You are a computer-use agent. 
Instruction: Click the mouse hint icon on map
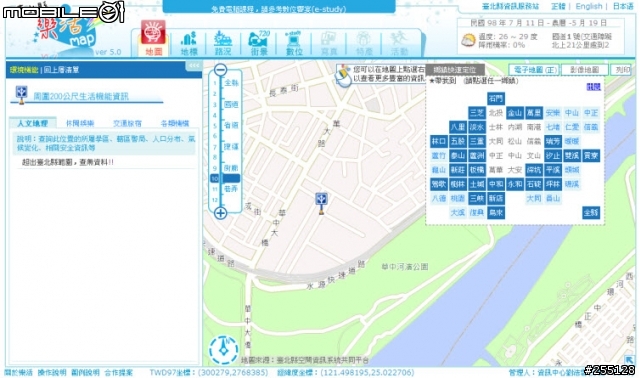click(343, 75)
